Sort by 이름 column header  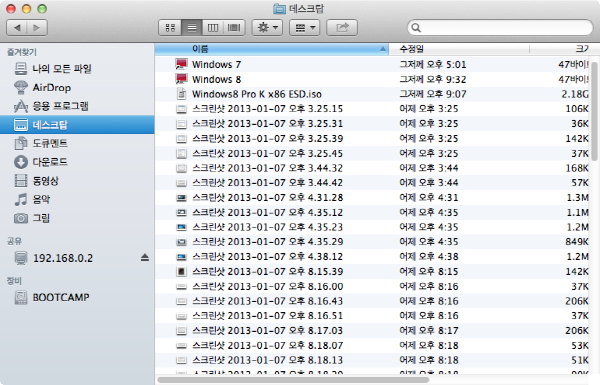click(x=272, y=49)
